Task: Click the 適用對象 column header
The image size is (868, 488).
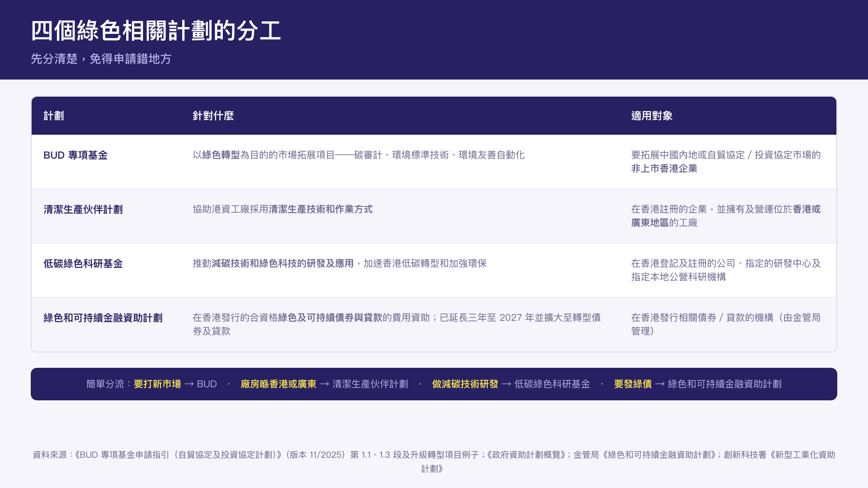Action: click(x=652, y=116)
